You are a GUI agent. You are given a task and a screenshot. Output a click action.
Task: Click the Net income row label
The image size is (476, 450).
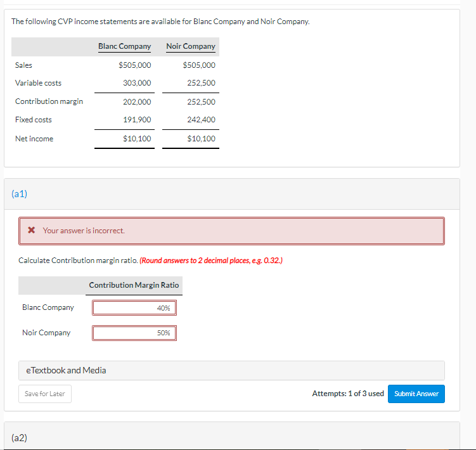coord(34,138)
